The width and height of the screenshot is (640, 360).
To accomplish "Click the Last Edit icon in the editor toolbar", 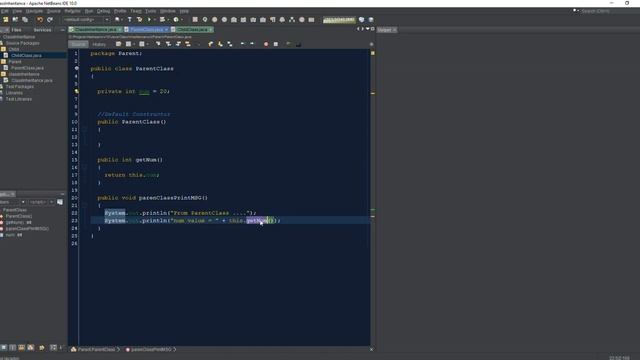I will [119, 44].
